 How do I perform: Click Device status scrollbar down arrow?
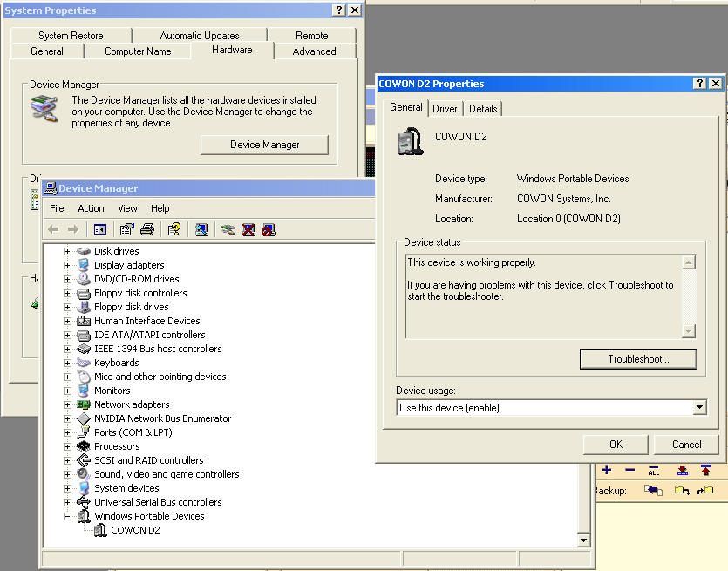pos(689,331)
